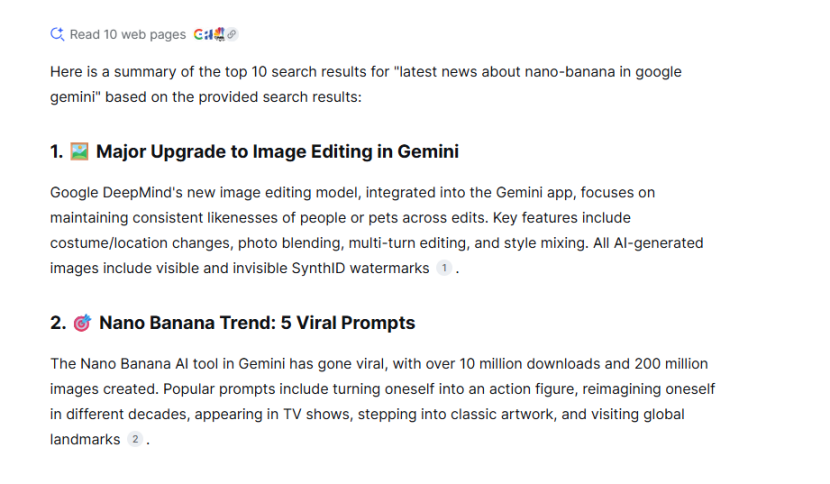
Task: Click the sparkle search icon
Action: pyautogui.click(x=57, y=34)
